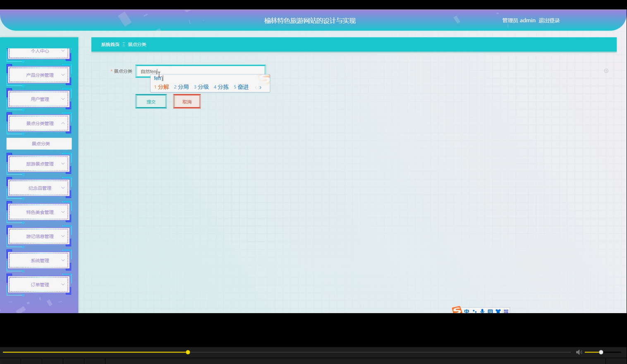Screen dimensions: 627x364
Task: Open the 订单管理 menu
Action: (39, 285)
